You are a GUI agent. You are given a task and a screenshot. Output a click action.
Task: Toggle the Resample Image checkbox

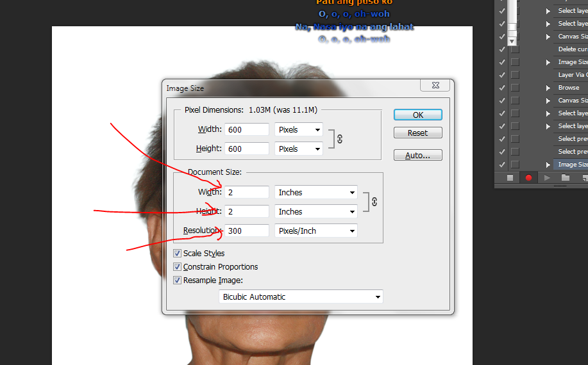click(178, 280)
